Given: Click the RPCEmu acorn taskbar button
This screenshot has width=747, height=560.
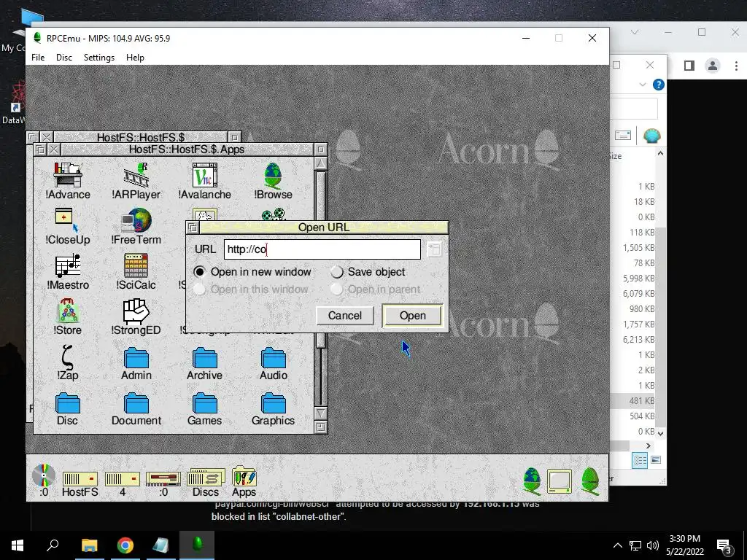Looking at the screenshot, I should [197, 545].
